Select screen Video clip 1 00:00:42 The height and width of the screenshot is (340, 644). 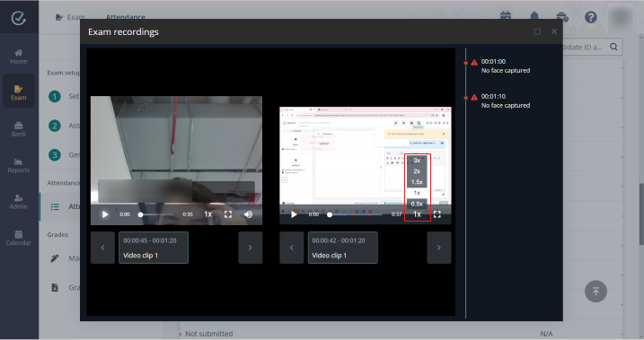342,248
